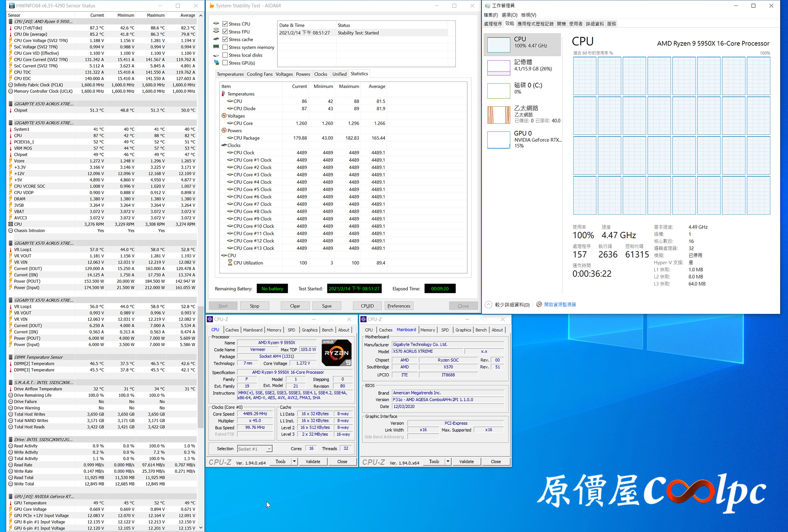Check Stress local disks option
Image resolution: width=788 pixels, height=532 pixels.
pyautogui.click(x=225, y=55)
